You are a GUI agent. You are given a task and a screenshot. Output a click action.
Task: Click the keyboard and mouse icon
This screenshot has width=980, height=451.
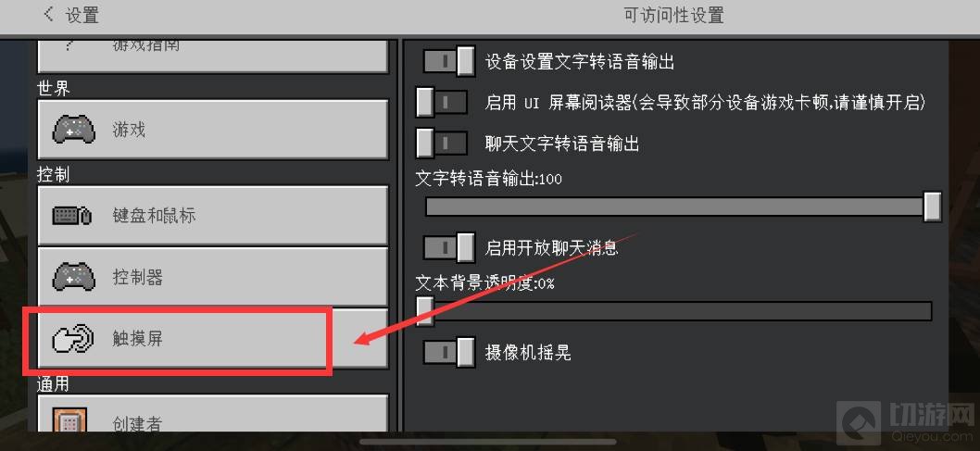pos(72,216)
